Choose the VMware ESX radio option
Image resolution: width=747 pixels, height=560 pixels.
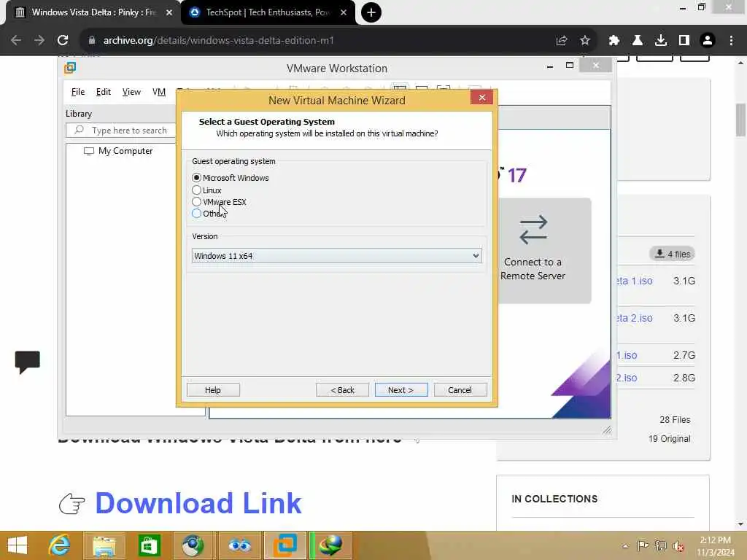(x=196, y=202)
